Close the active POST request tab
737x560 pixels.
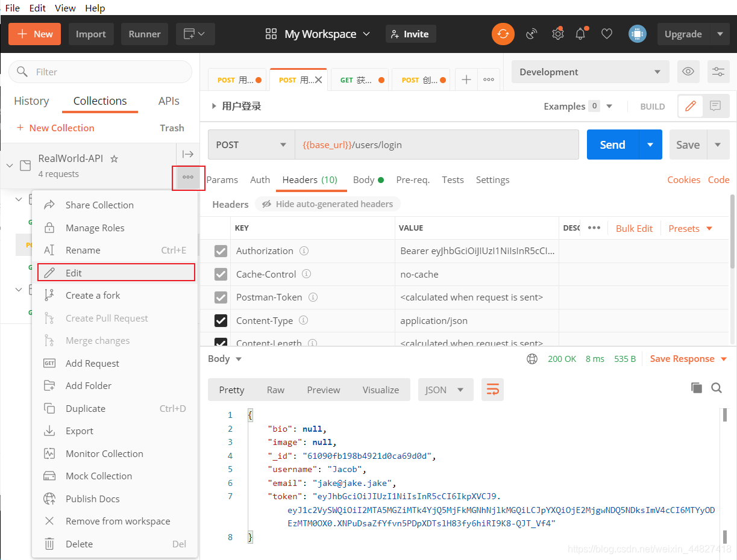tap(319, 79)
